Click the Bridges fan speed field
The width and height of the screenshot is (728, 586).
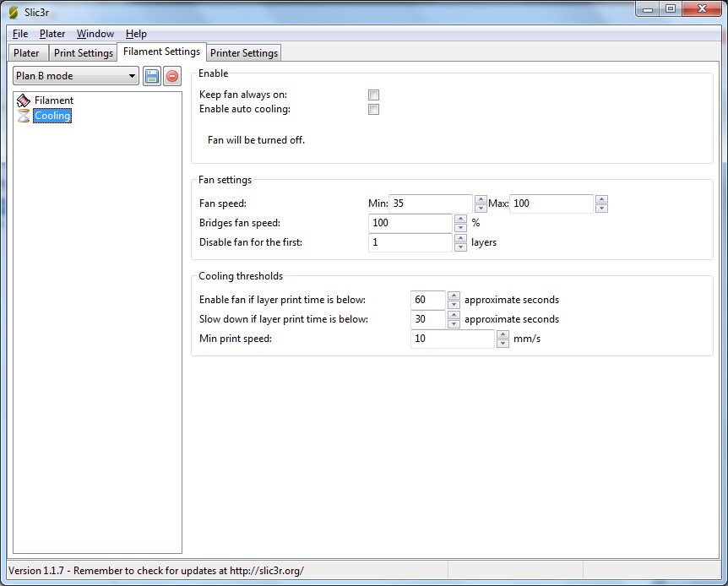pyautogui.click(x=410, y=223)
